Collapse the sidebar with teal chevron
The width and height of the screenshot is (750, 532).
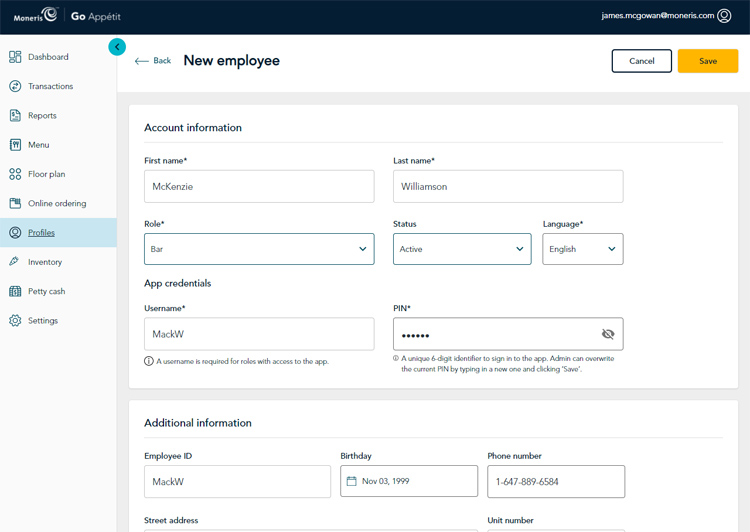(x=117, y=47)
